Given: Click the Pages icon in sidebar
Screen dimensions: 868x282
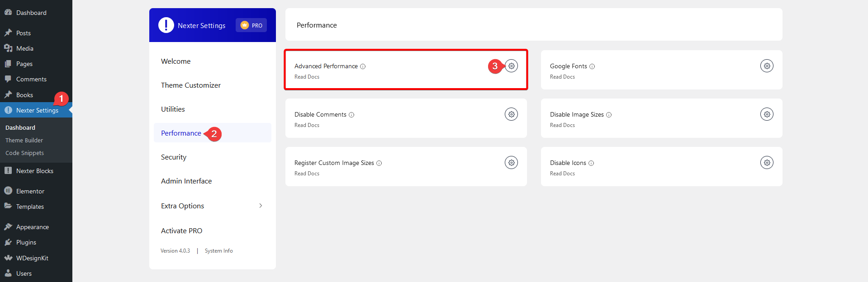Looking at the screenshot, I should [8, 64].
